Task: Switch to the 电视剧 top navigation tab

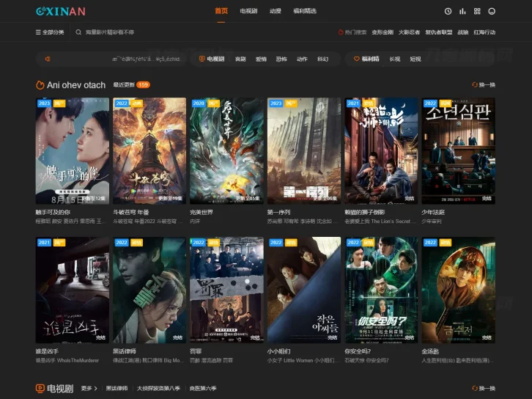Action: pyautogui.click(x=248, y=11)
